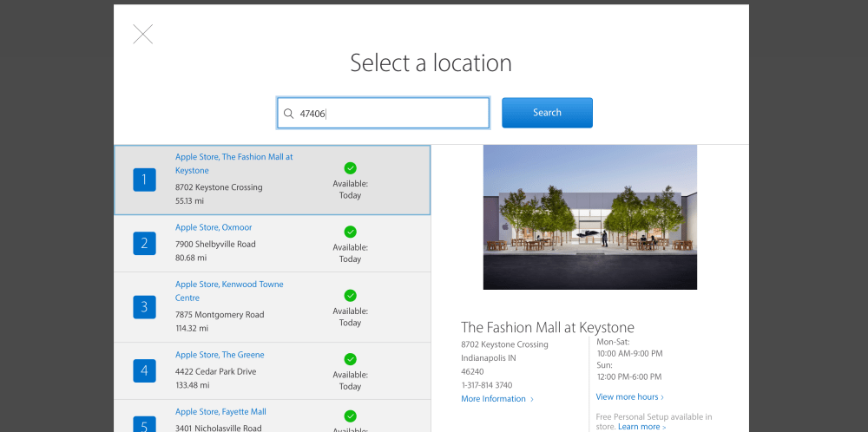Open the Apple Store, Oxmoor link
The image size is (868, 432).
(214, 227)
